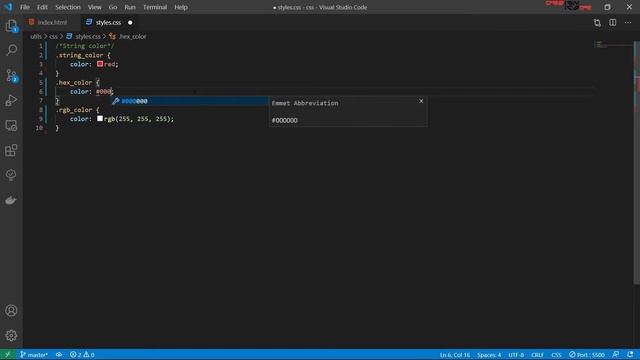Viewport: 640px width, 360px height.
Task: Open the Edit menu
Action: point(42,7)
